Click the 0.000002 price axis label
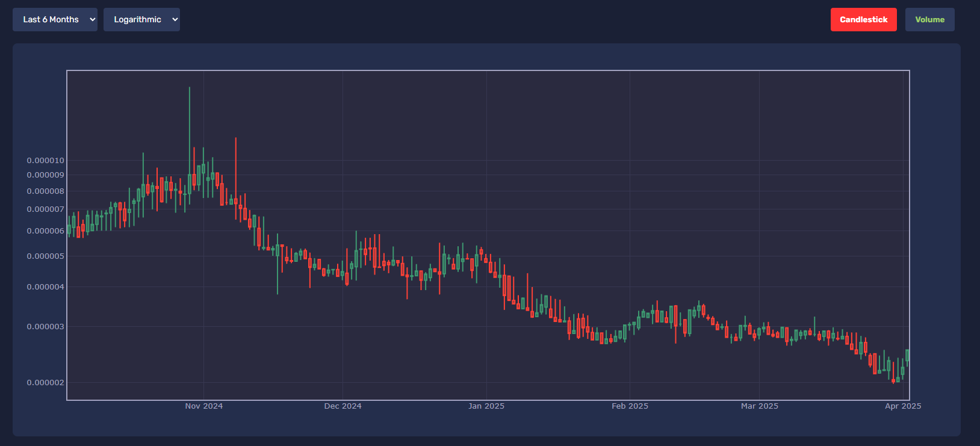Screen dimensions: 980x446 point(46,383)
